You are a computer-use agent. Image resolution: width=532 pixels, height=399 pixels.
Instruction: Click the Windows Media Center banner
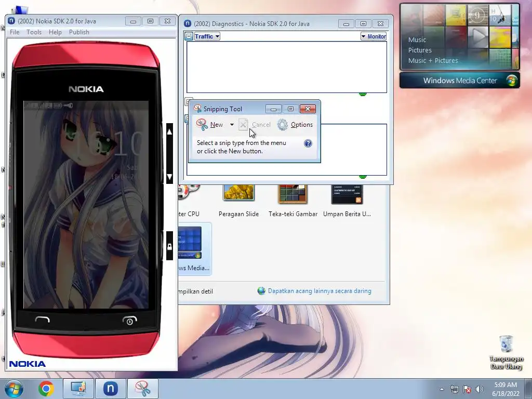[x=459, y=81]
